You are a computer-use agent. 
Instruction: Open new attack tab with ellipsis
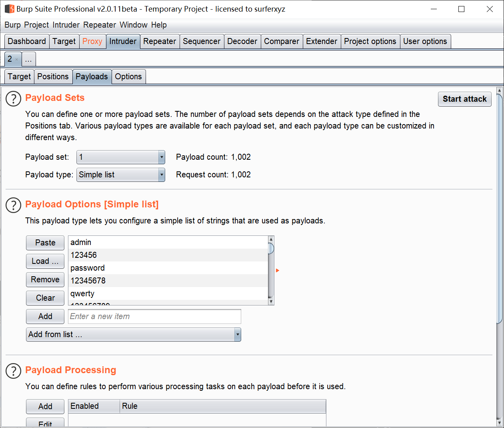(29, 60)
